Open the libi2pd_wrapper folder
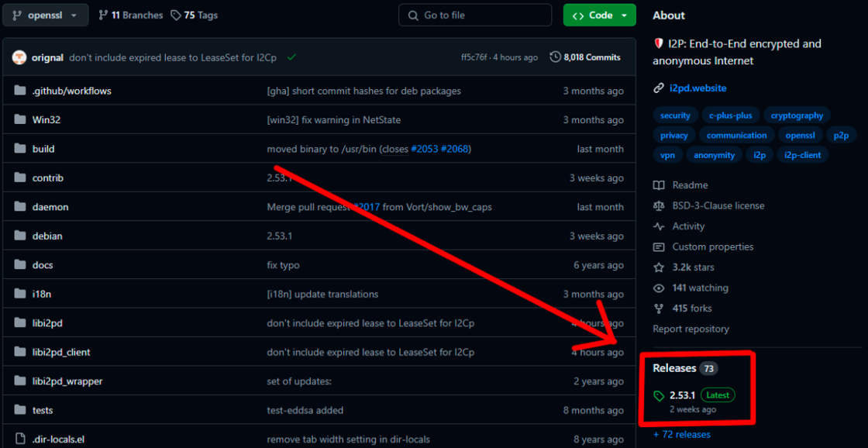Viewport: 868px width, 448px height. click(x=67, y=381)
